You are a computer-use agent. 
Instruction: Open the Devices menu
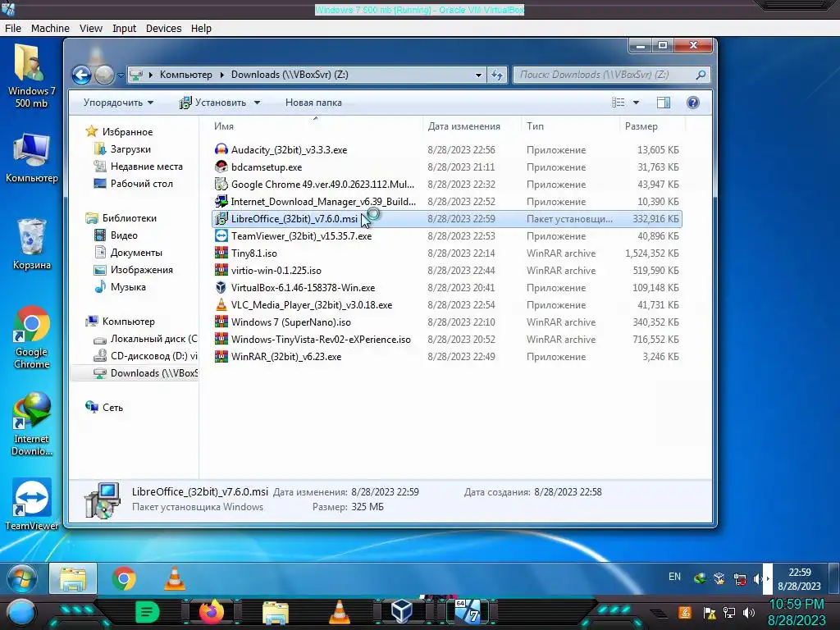[163, 29]
